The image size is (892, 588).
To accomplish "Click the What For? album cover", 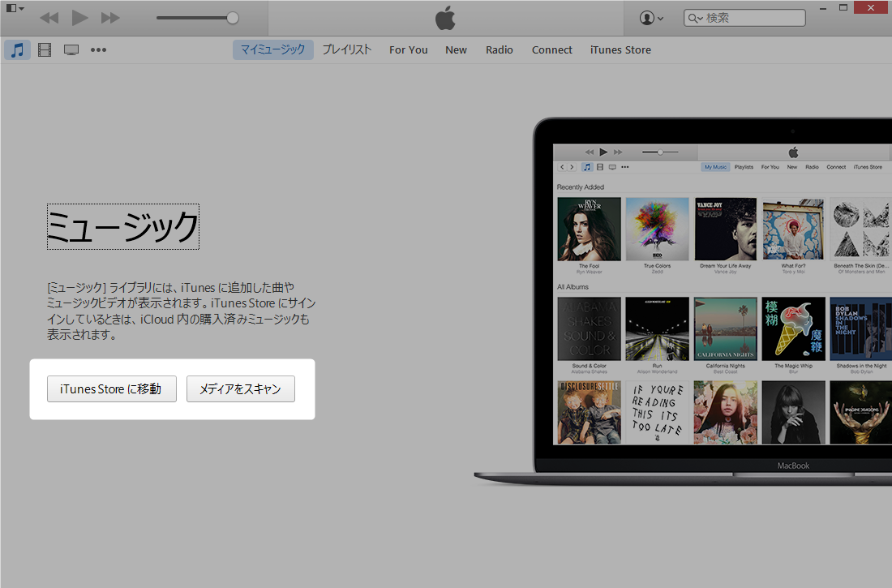I will [x=793, y=230].
